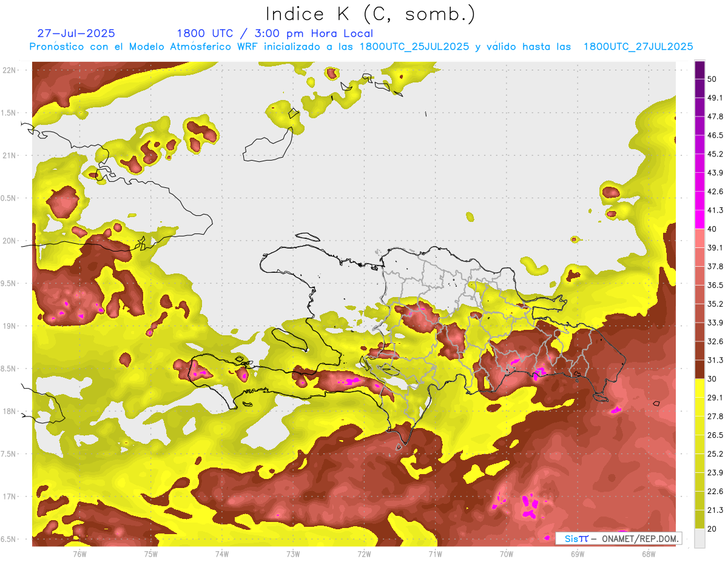Click the '20' colorbar value

click(713, 529)
